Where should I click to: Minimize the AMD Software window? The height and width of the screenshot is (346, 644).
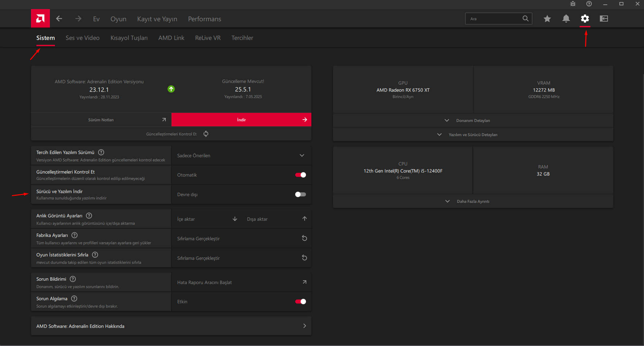point(605,4)
